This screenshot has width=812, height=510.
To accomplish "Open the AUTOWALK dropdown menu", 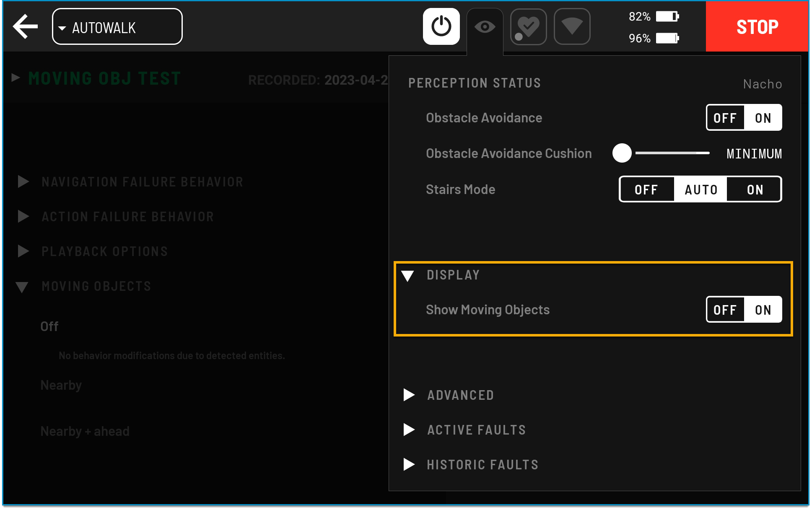I will [x=117, y=27].
